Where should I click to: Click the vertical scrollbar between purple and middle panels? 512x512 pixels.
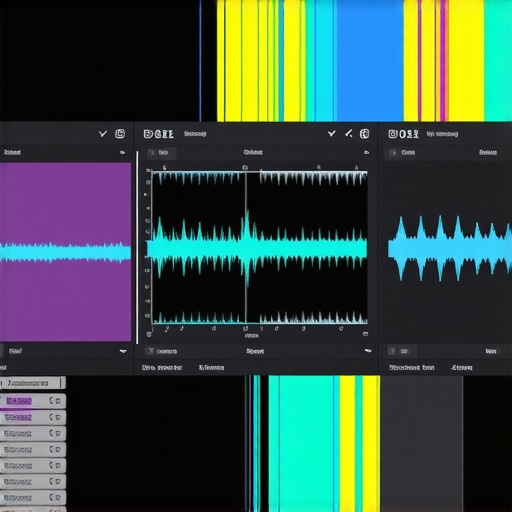137,247
